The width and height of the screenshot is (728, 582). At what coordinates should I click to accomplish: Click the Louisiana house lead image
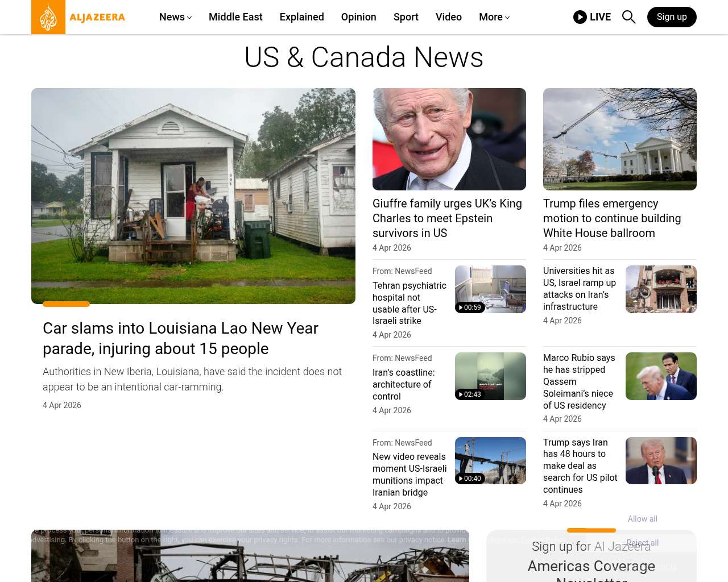(193, 196)
